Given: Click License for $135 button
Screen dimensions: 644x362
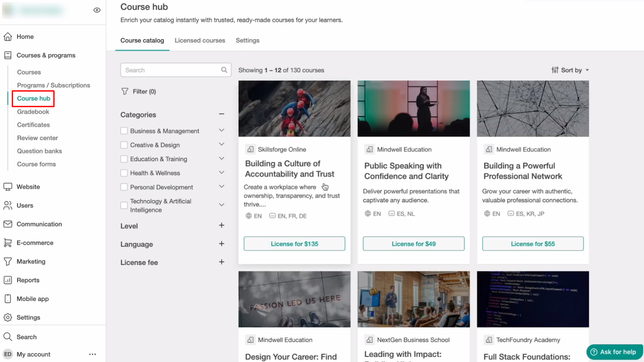Looking at the screenshot, I should click(x=294, y=244).
